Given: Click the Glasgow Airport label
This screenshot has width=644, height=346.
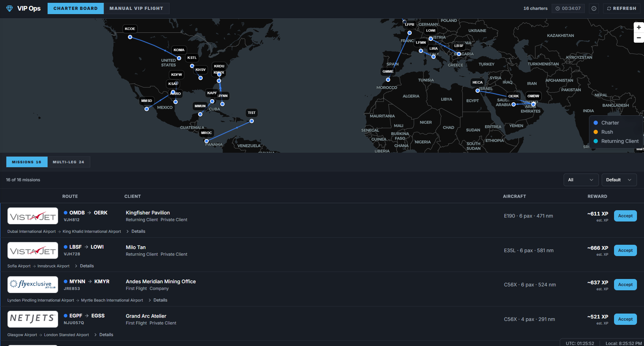Looking at the screenshot, I should 22,335.
